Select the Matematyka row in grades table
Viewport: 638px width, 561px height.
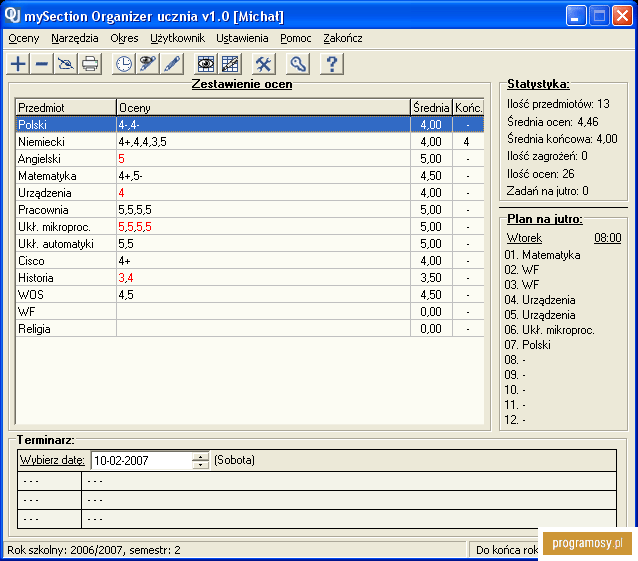(x=250, y=176)
